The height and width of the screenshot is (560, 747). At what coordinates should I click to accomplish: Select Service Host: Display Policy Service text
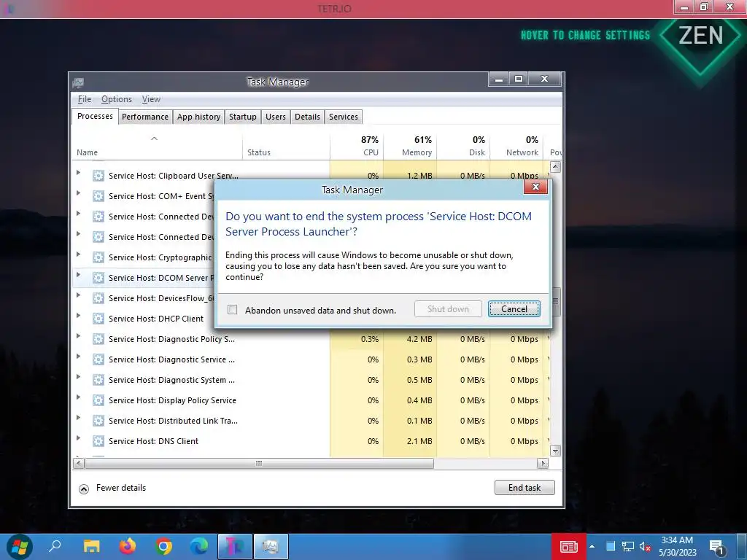172,400
